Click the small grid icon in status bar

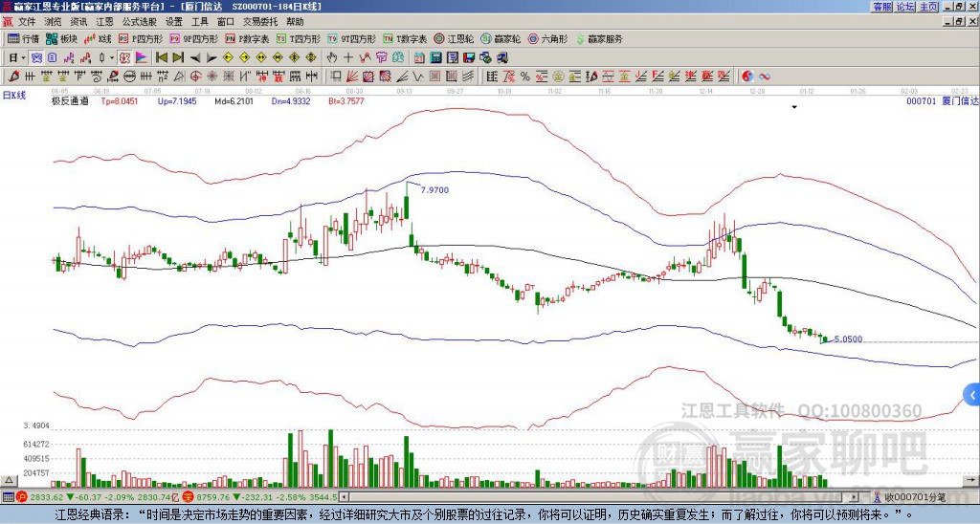pyautogui.click(x=8, y=497)
